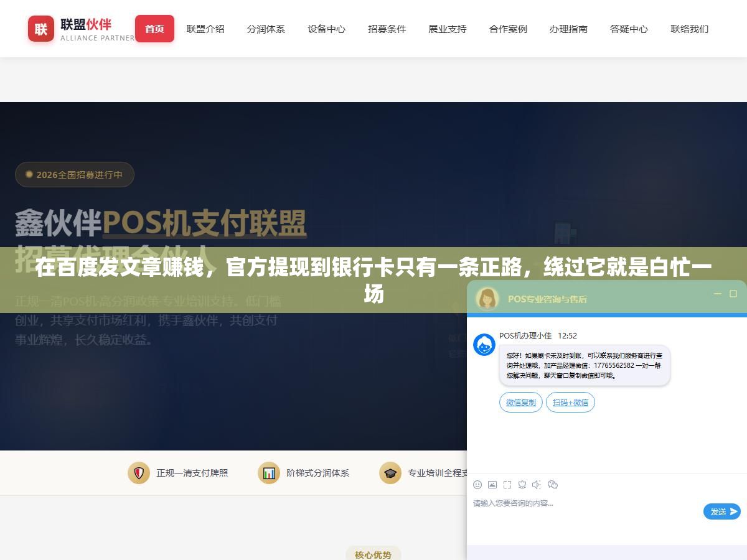Click the 正规一清支付牌照 feature label
The height and width of the screenshot is (560, 747).
[x=192, y=473]
